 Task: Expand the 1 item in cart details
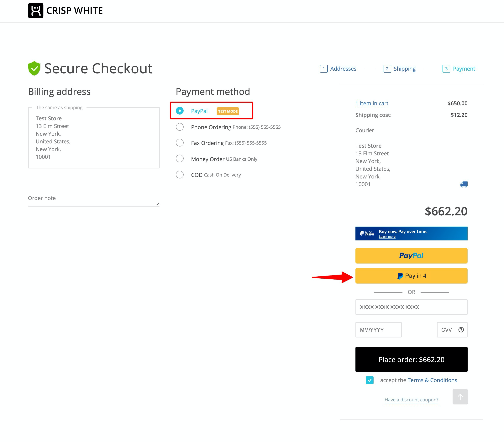coord(372,104)
